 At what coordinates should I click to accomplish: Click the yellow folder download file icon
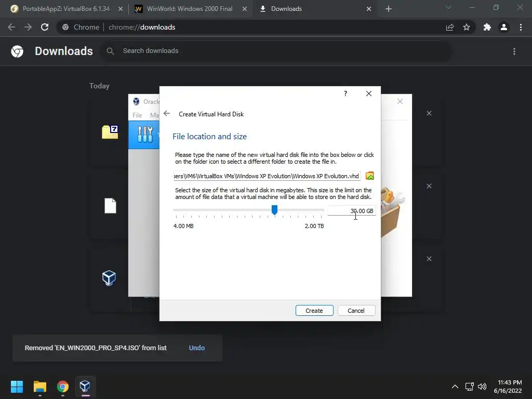[110, 132]
